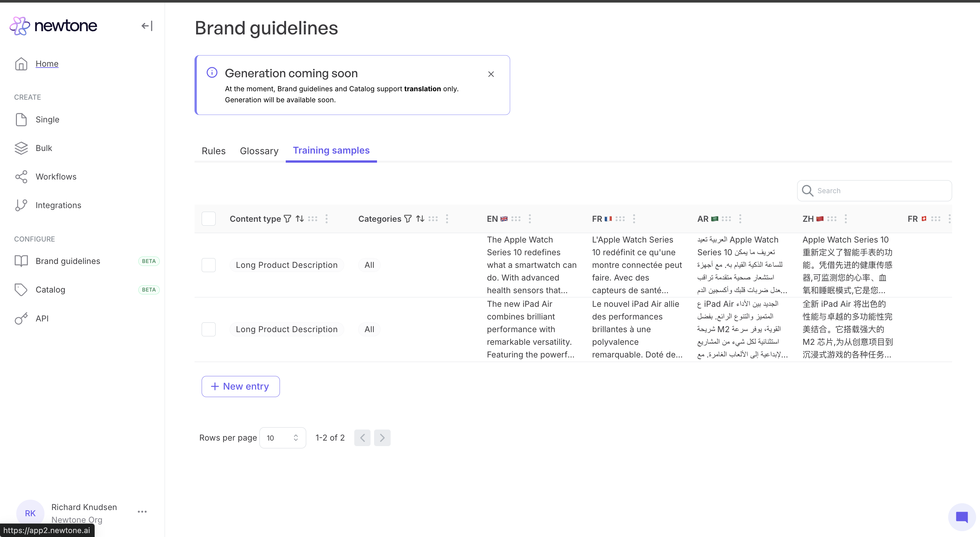Viewport: 980px width, 537px height.
Task: Collapse the sidebar using the arrow icon
Action: 146,25
